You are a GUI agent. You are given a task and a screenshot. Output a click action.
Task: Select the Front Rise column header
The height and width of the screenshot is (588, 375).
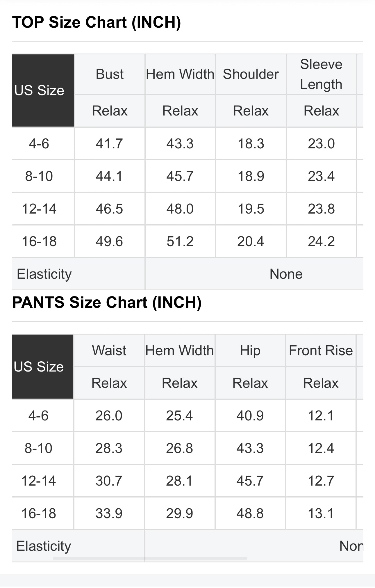[x=321, y=350]
